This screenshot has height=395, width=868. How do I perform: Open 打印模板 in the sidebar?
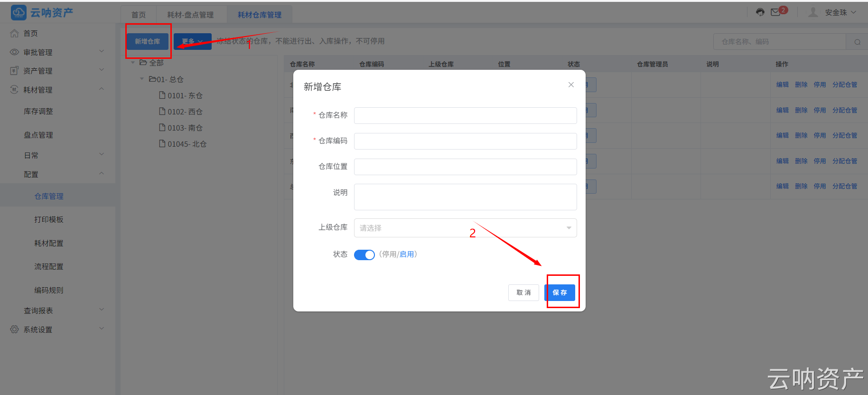pyautogui.click(x=49, y=219)
